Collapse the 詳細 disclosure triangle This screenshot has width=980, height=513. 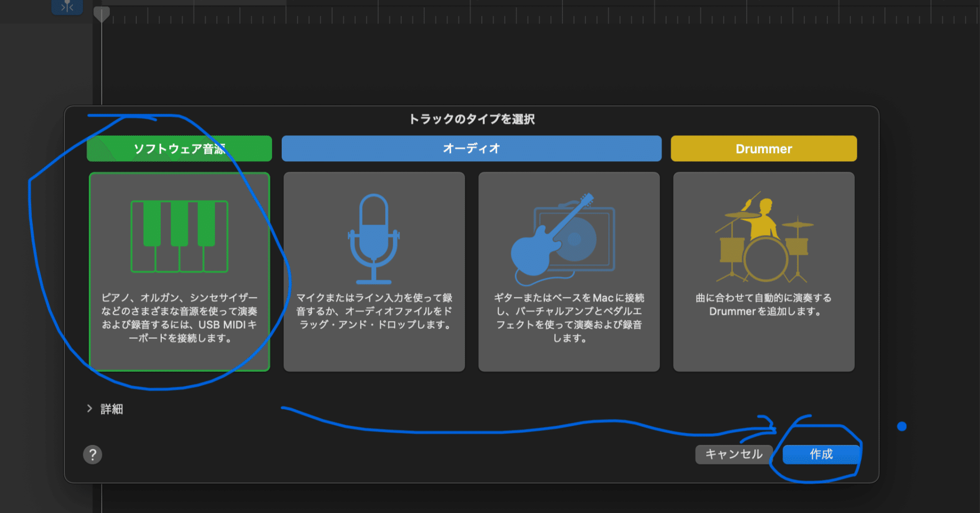click(x=89, y=408)
